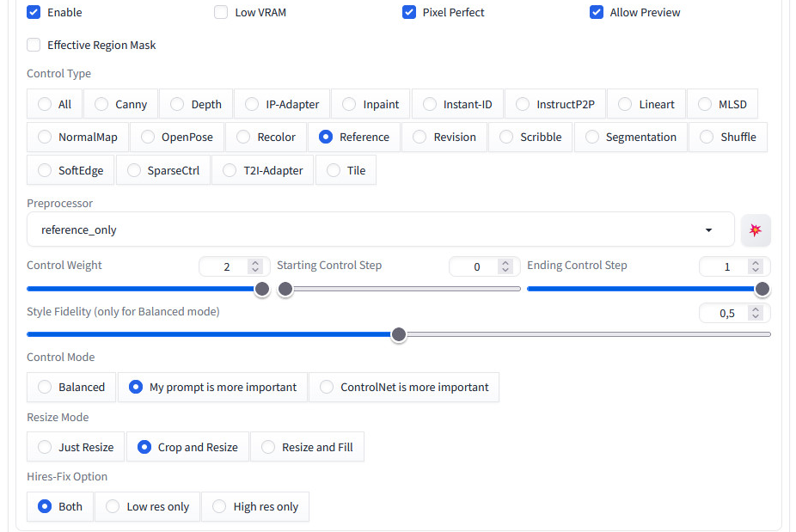This screenshot has height=532, width=796.
Task: Select the IP-Adapter control type
Action: (282, 104)
